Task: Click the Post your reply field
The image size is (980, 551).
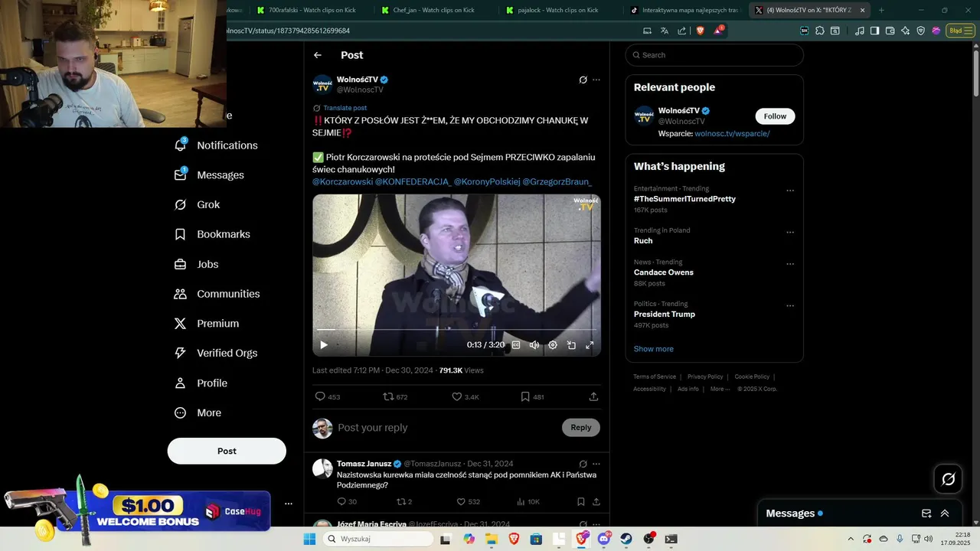Action: pyautogui.click(x=446, y=428)
